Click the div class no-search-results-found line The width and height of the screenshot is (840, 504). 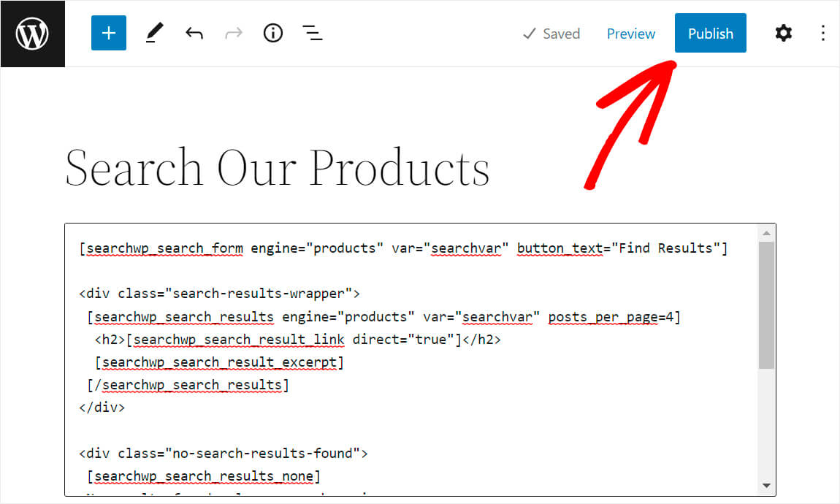tap(224, 454)
